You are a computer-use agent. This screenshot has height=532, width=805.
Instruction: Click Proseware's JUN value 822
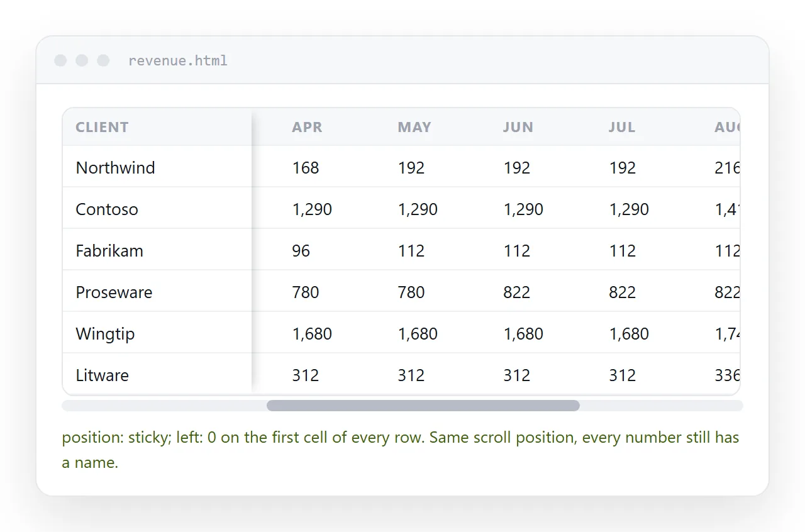tap(517, 292)
